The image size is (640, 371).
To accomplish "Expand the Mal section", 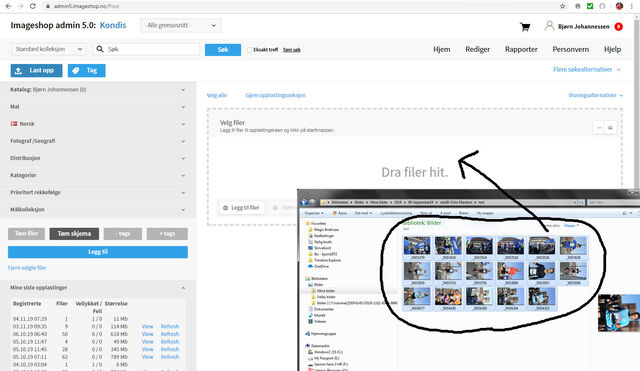I will point(98,107).
